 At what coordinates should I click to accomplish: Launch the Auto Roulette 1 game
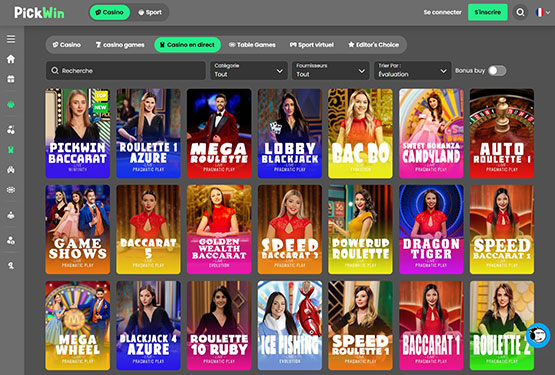click(x=502, y=133)
